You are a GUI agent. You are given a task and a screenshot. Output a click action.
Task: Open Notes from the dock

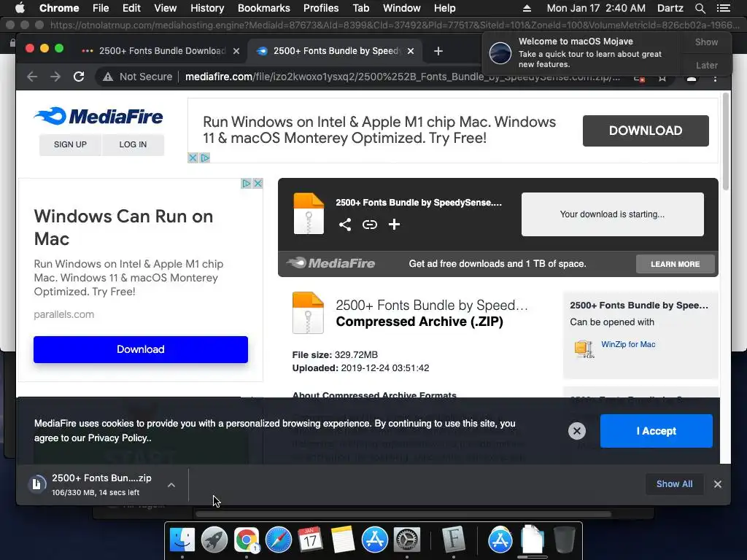(343, 540)
